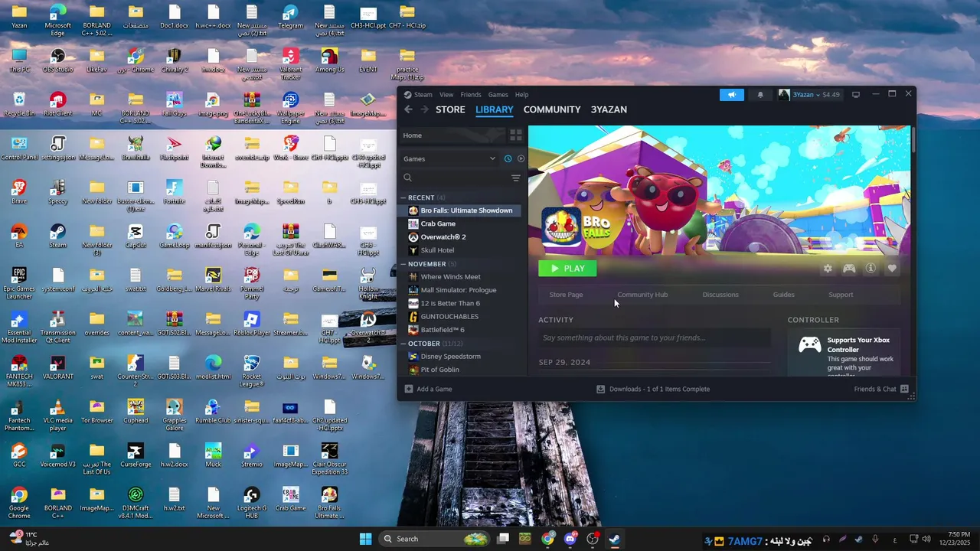Open Bro Falls game settings gear
The height and width of the screenshot is (551, 980).
click(x=828, y=269)
